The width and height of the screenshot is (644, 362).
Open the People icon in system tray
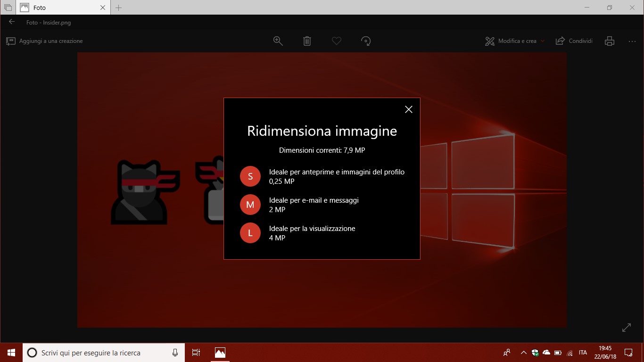507,353
